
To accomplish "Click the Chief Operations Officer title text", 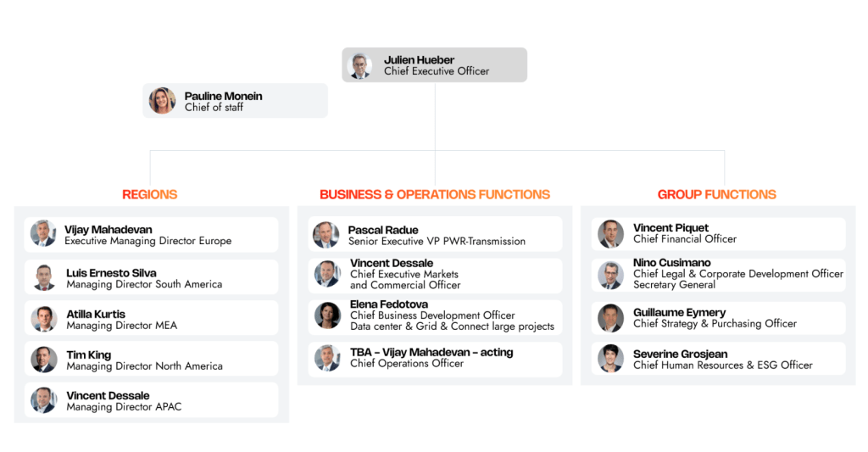I will pos(407,364).
